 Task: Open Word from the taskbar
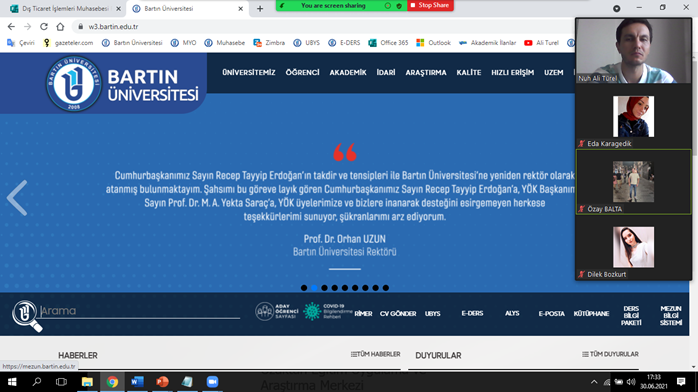click(x=137, y=382)
